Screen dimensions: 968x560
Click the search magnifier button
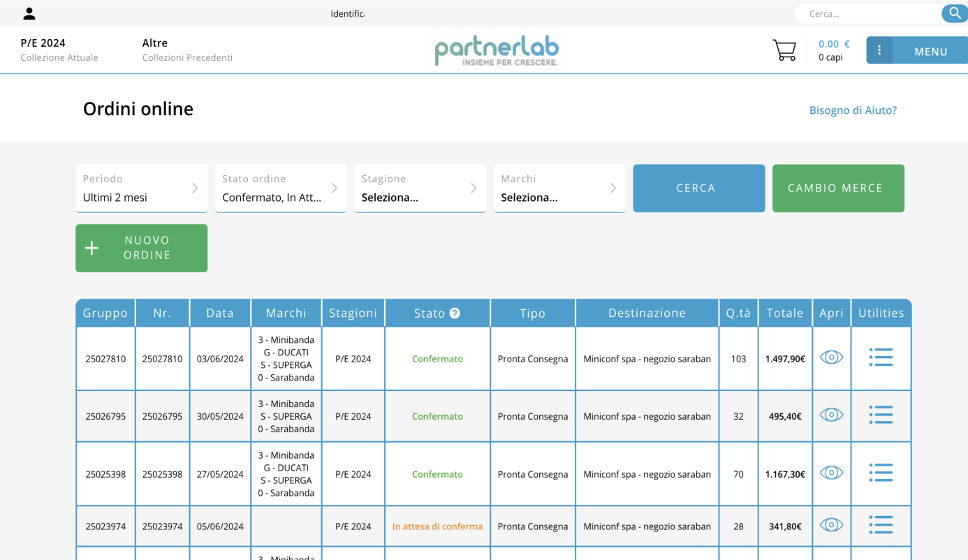click(x=955, y=13)
